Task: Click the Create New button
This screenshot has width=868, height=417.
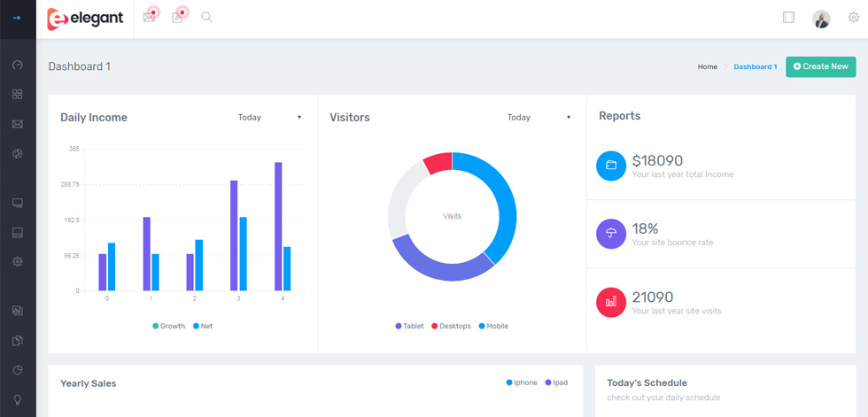Action: point(820,66)
